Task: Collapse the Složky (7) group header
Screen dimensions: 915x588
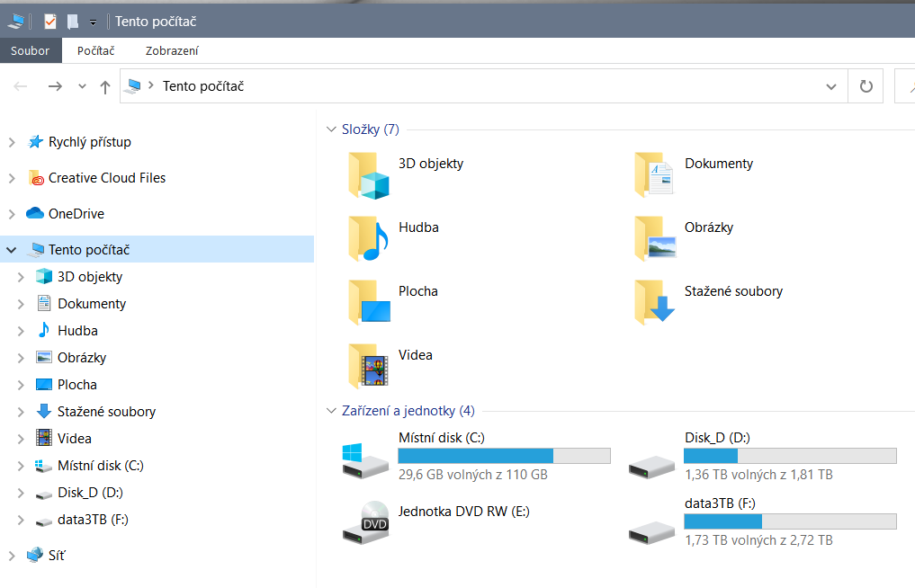Action: 331,129
